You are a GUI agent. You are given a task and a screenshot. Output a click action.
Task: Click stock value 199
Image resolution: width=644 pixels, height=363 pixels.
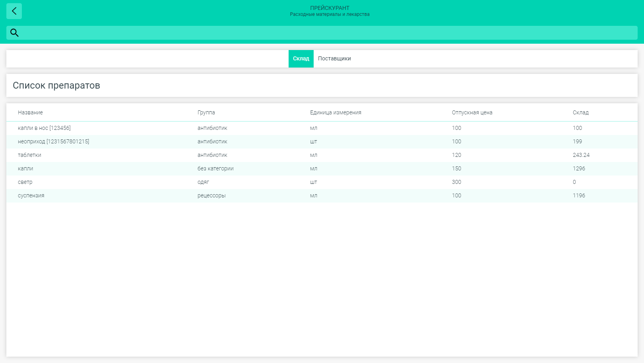click(x=577, y=141)
